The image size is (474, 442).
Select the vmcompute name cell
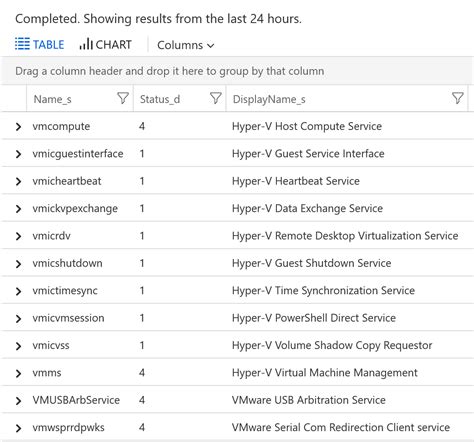coord(61,126)
